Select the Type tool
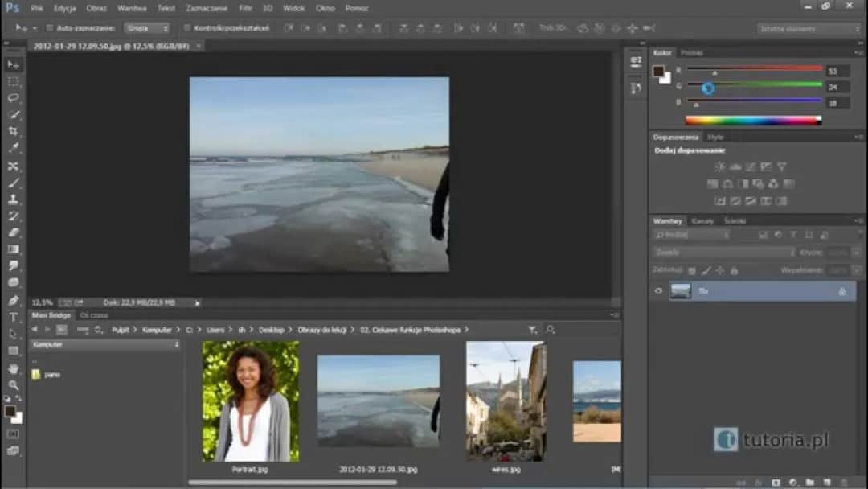The image size is (868, 489). coord(11,316)
